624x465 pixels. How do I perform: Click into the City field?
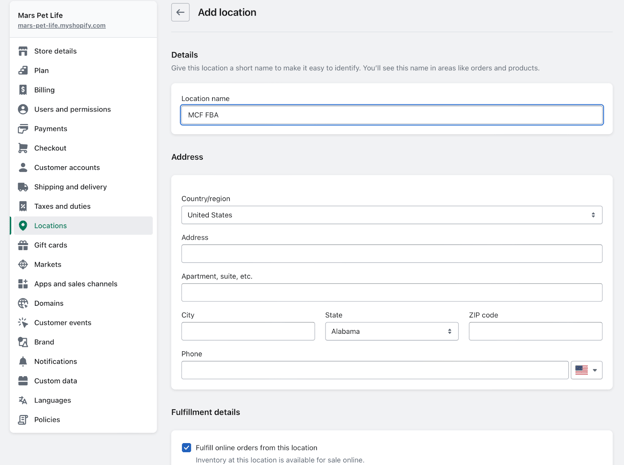(x=248, y=331)
